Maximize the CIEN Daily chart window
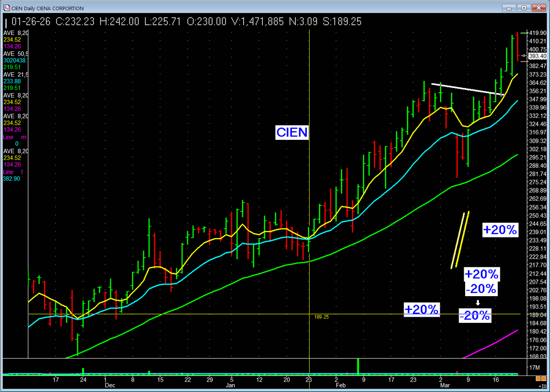Image resolution: width=550 pixels, height=392 pixels. 524,8
